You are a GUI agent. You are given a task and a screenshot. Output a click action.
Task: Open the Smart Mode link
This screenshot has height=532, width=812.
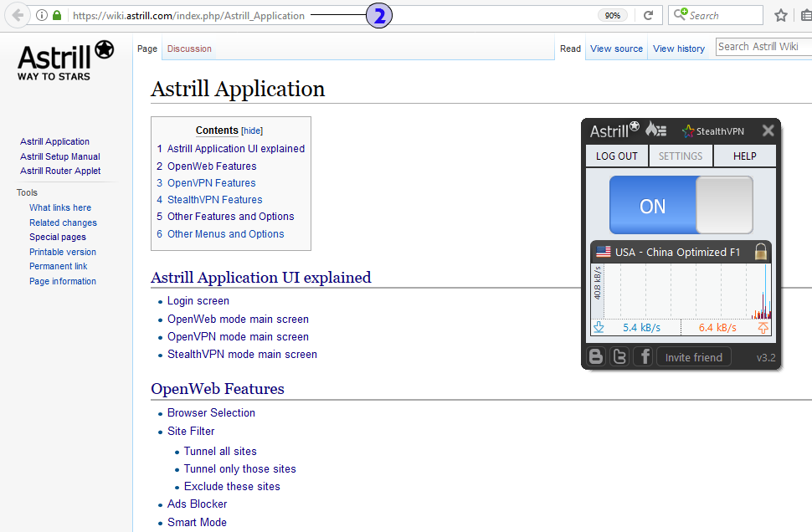point(197,522)
